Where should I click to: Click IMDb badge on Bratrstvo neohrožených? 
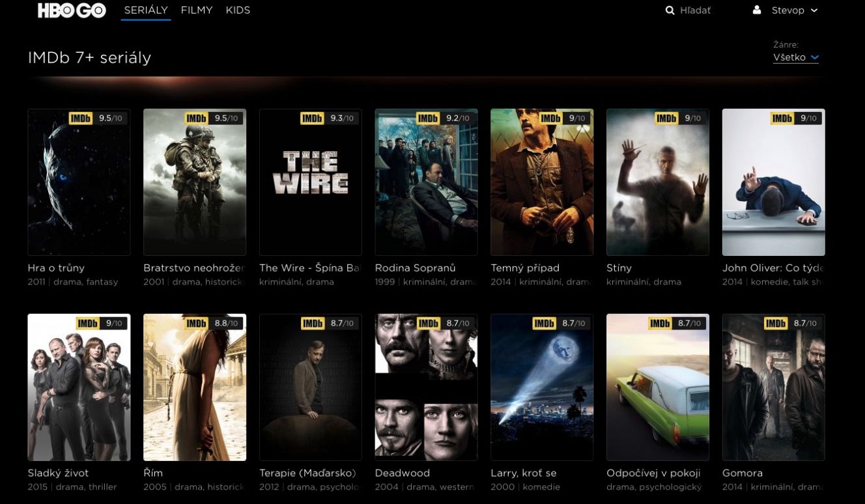tap(213, 119)
